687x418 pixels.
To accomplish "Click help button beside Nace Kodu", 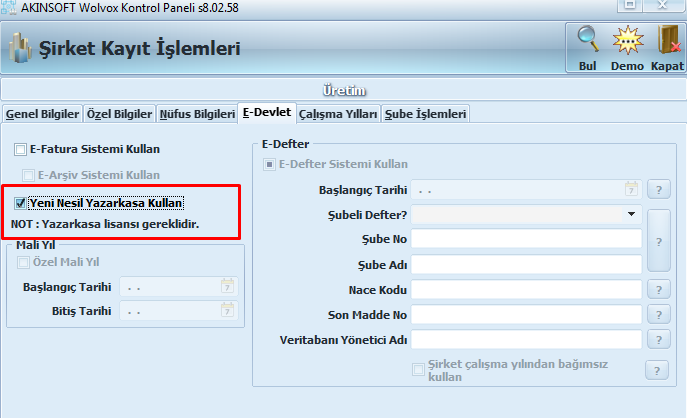I will click(659, 290).
